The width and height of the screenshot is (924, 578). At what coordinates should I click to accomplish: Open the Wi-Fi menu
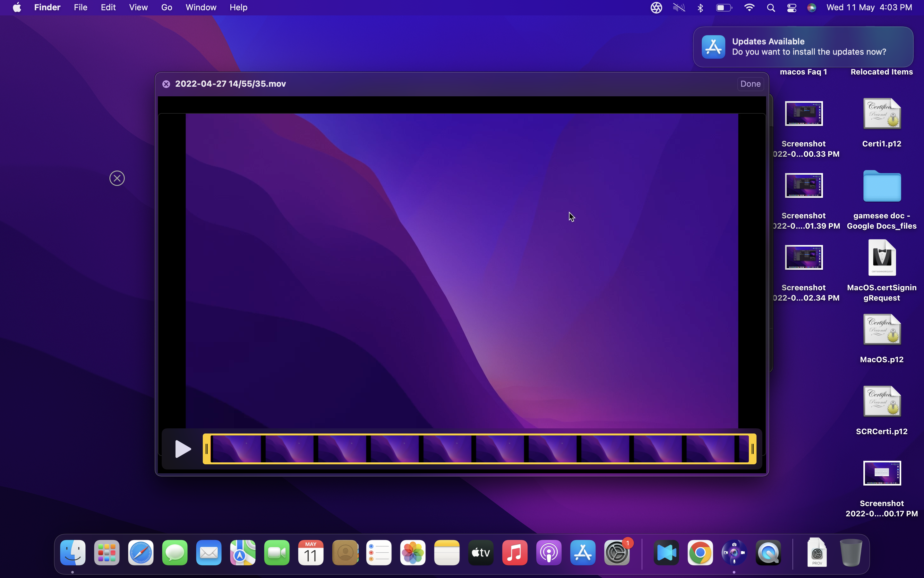coord(749,8)
